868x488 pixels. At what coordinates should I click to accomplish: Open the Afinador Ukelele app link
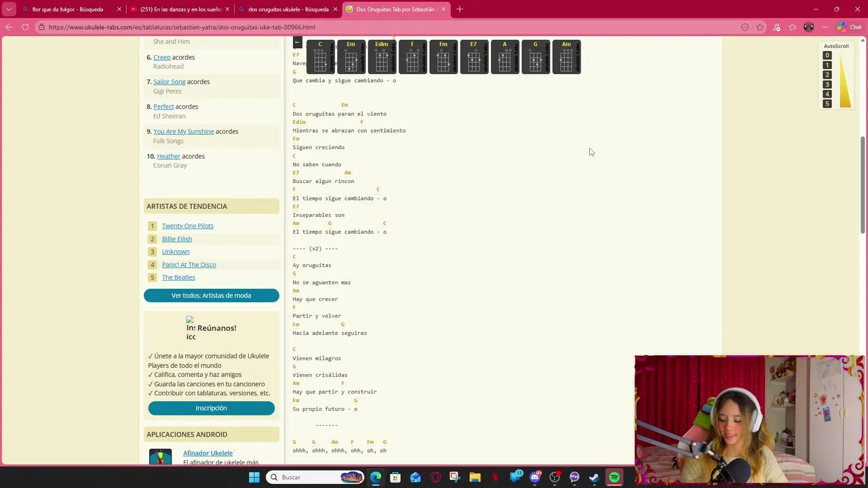(x=208, y=453)
